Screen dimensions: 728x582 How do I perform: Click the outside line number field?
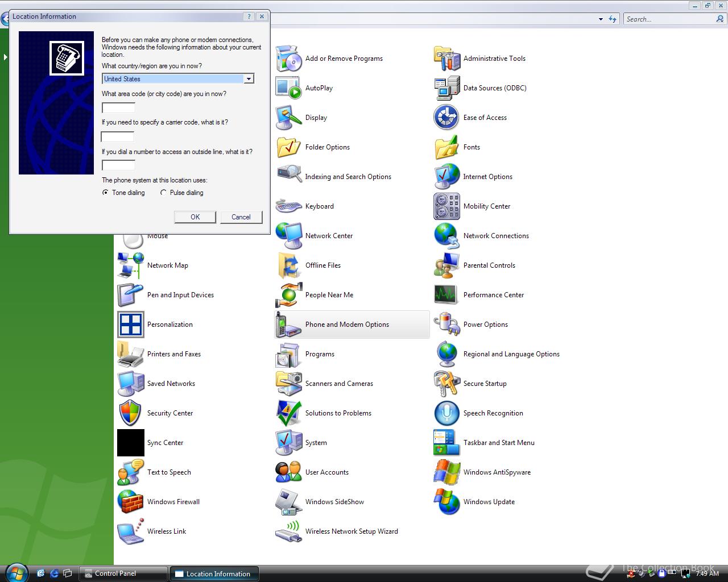(x=118, y=165)
